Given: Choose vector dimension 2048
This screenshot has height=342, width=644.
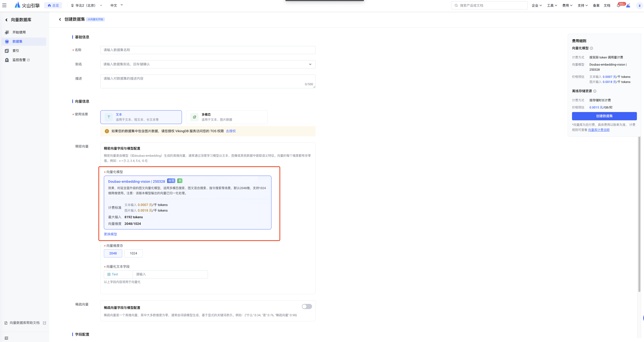Looking at the screenshot, I should 113,253.
